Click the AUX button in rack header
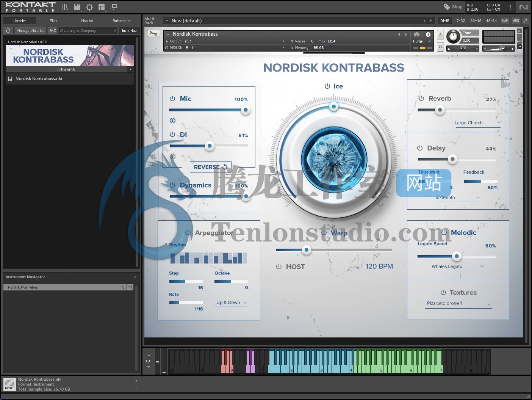The width and height of the screenshot is (532, 400). pyautogui.click(x=516, y=21)
